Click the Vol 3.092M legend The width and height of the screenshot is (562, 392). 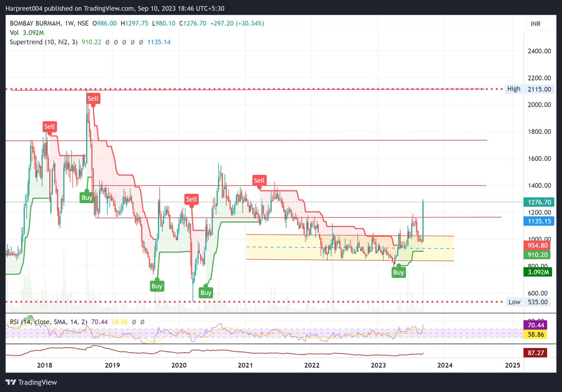[28, 33]
